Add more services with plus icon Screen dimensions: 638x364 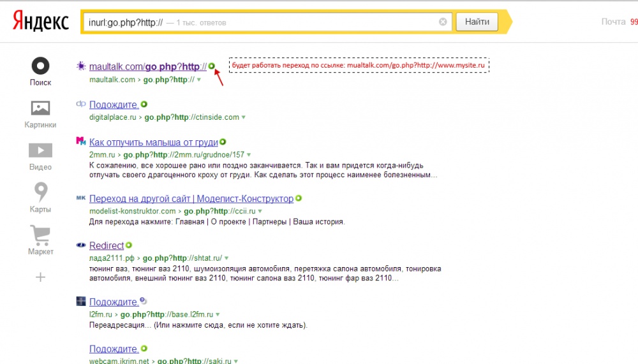tap(40, 277)
